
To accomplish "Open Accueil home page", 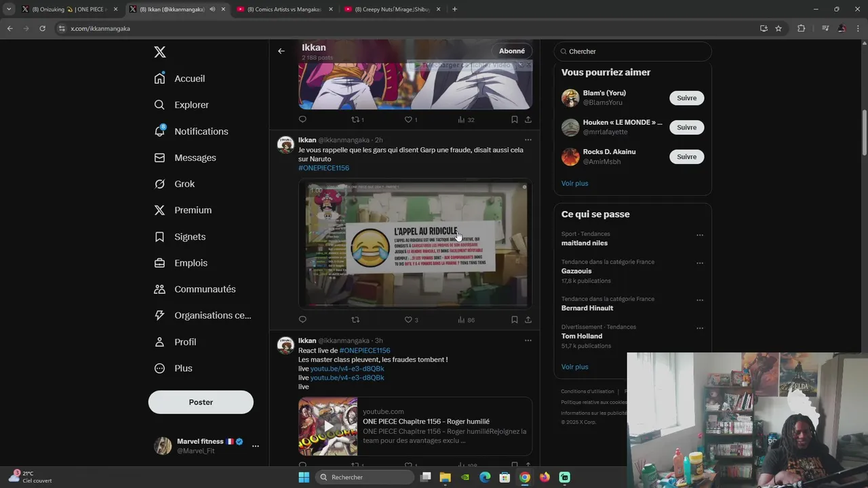I will click(180, 79).
